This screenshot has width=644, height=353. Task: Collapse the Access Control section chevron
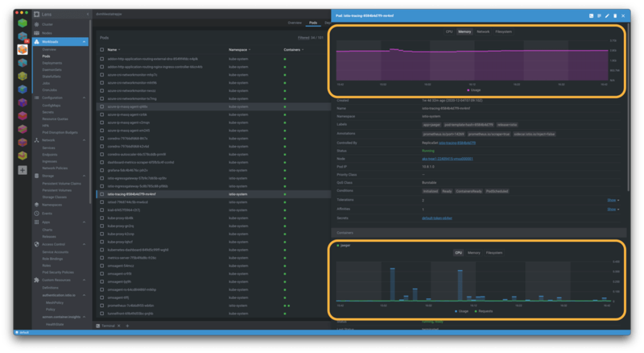[x=85, y=244]
